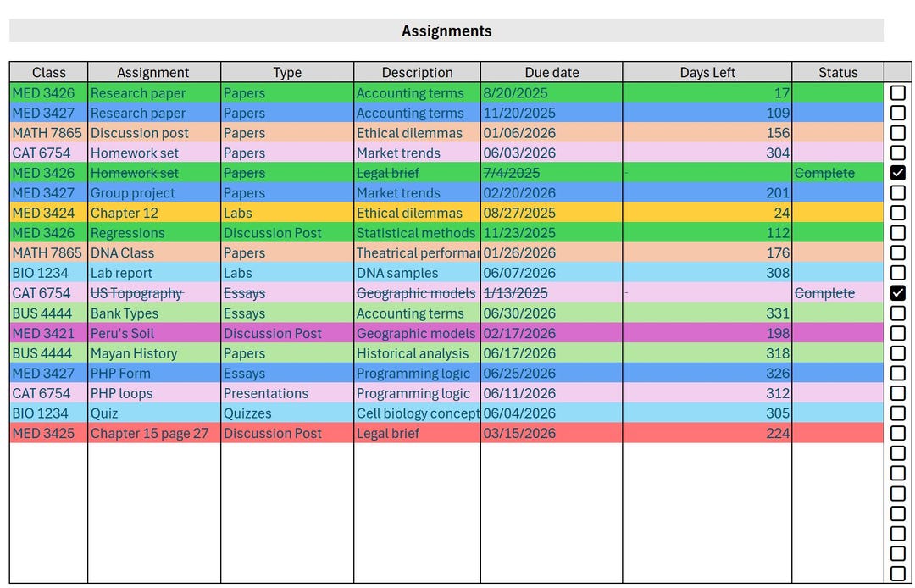Viewport: 915px width, 588px height.
Task: Check the box for PHP Form Essays
Action: [898, 373]
